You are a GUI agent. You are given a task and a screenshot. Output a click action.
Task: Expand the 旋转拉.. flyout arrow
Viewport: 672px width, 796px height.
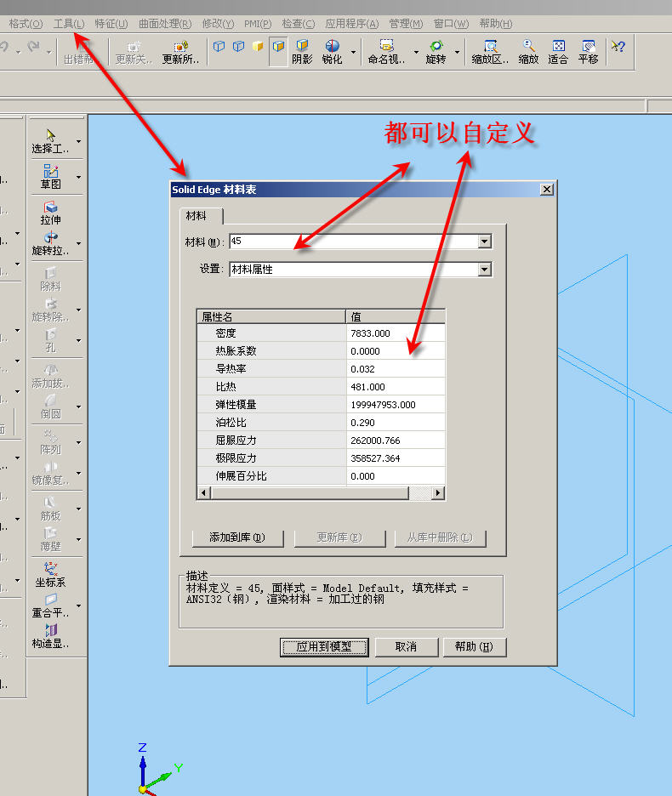[x=79, y=244]
